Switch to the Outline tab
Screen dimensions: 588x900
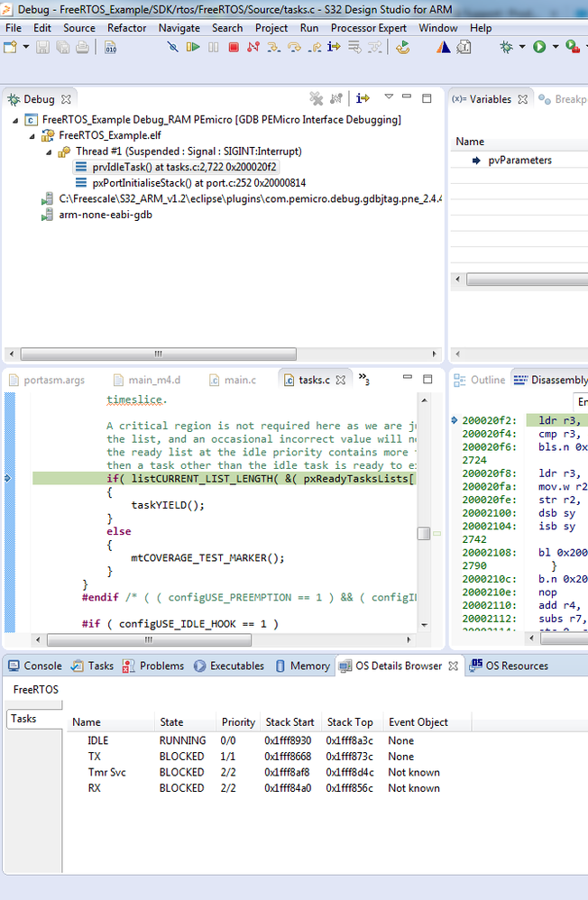480,380
